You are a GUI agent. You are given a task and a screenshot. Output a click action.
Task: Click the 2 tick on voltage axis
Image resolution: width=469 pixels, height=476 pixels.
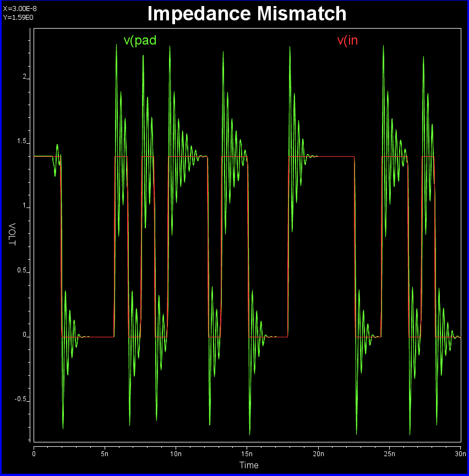click(24, 77)
